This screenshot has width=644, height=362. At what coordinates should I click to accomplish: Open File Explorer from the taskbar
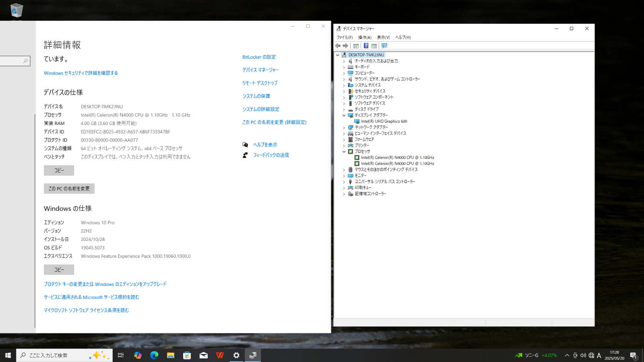pyautogui.click(x=171, y=355)
